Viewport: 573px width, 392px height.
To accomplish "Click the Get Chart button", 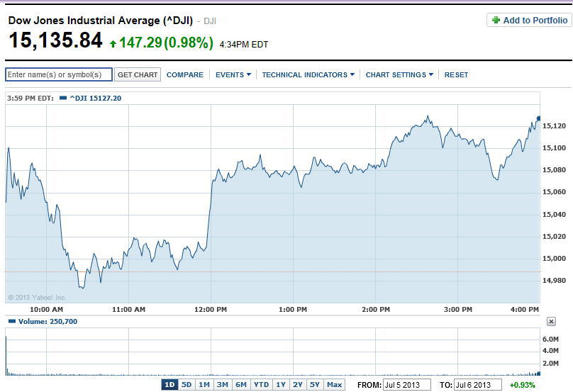I will coord(138,74).
